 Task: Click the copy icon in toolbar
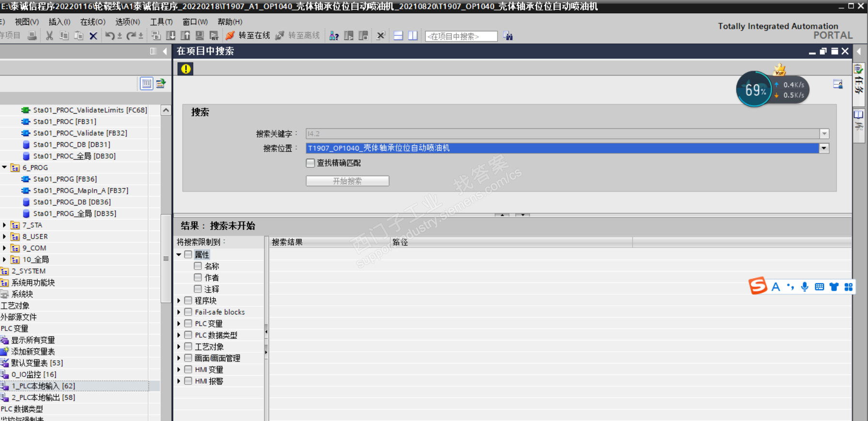click(64, 36)
